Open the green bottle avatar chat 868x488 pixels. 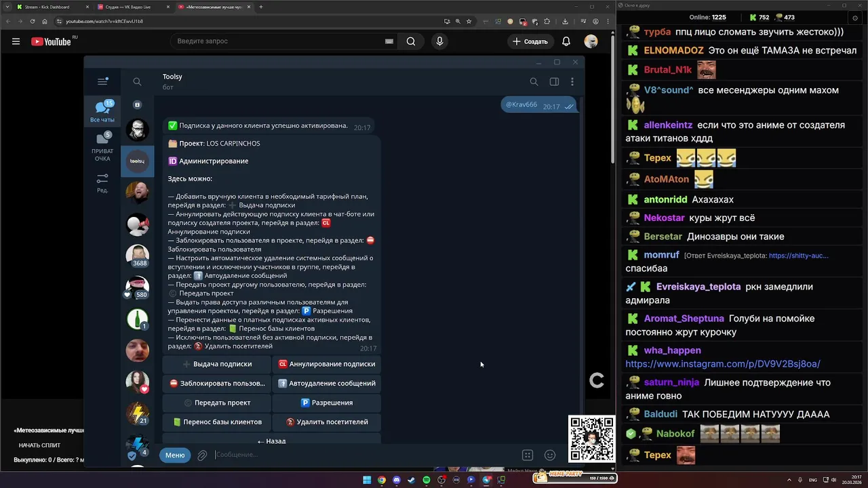coord(138,319)
